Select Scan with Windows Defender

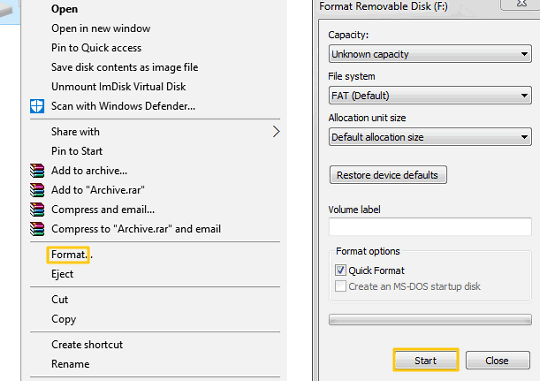(123, 106)
